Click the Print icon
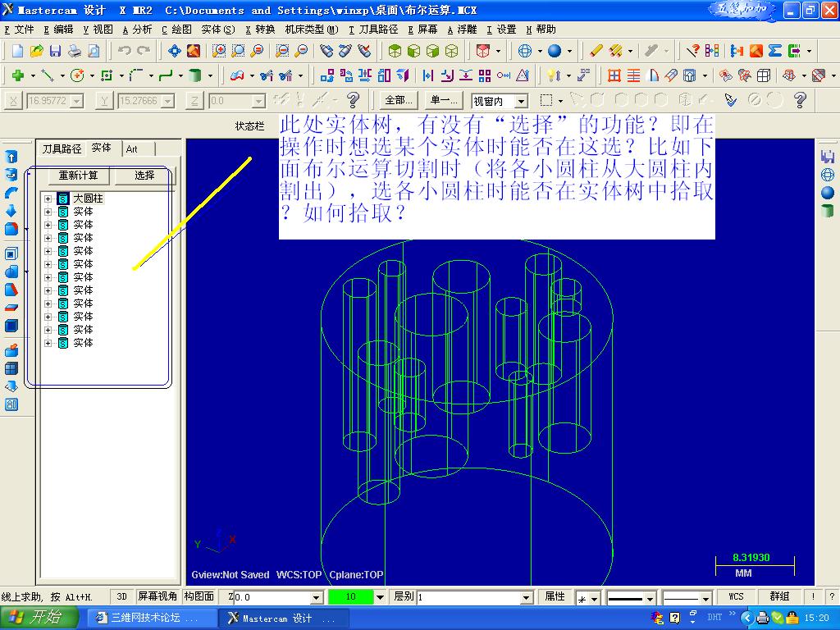Image resolution: width=840 pixels, height=630 pixels. [x=75, y=51]
